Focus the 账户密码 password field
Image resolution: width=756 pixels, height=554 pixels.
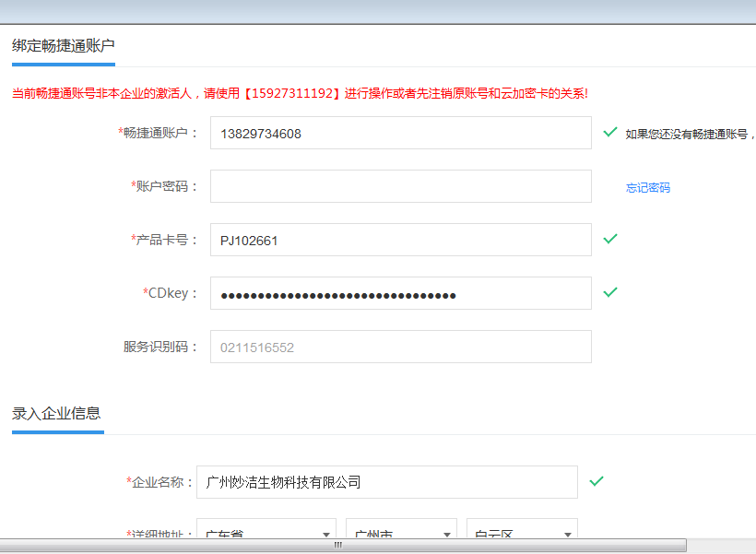pyautogui.click(x=401, y=186)
